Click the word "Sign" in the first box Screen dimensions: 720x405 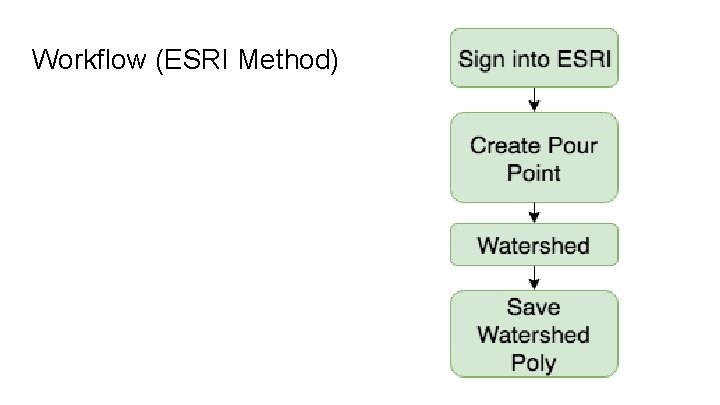(478, 58)
